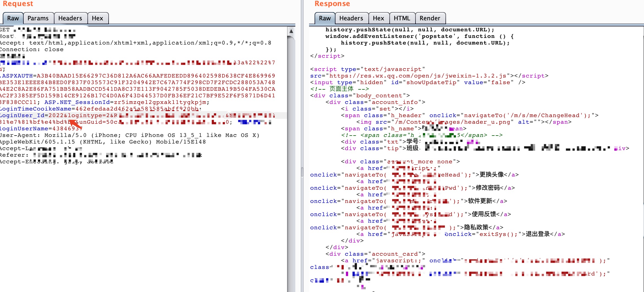The height and width of the screenshot is (292, 644).
Task: Click the 'showUpdateTip' hidden input line
Action: coord(418,82)
